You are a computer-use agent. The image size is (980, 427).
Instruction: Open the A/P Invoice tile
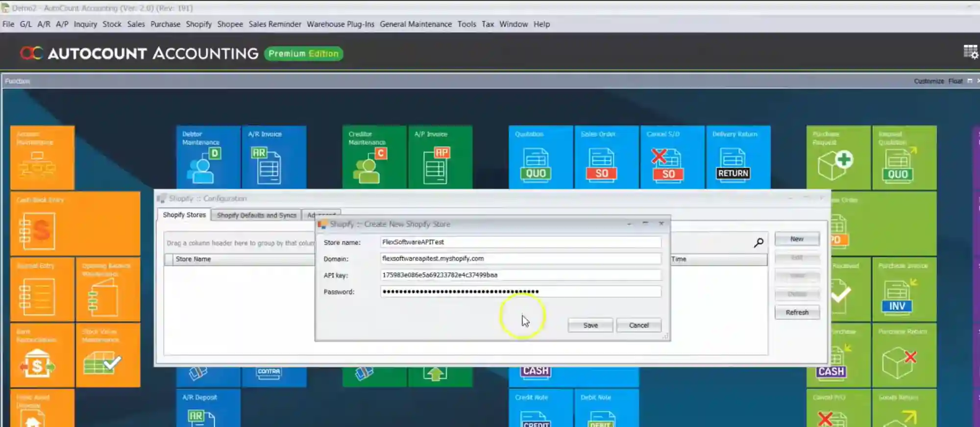440,157
